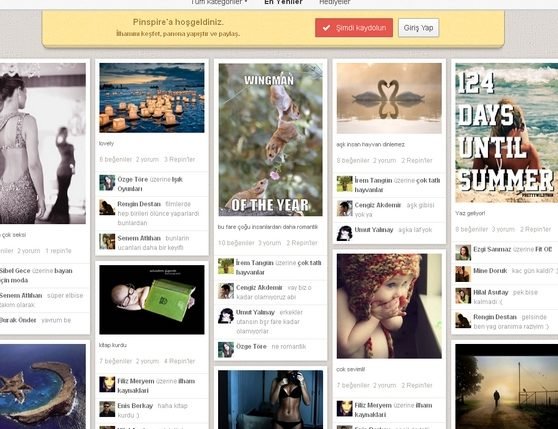Screen dimensions: 558x429
Task: Open the baby in knitted hat photo
Action: coord(389,306)
